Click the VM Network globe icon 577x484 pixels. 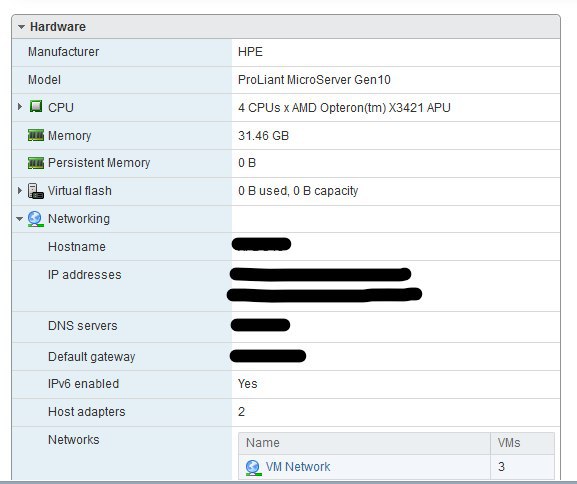pyautogui.click(x=253, y=467)
